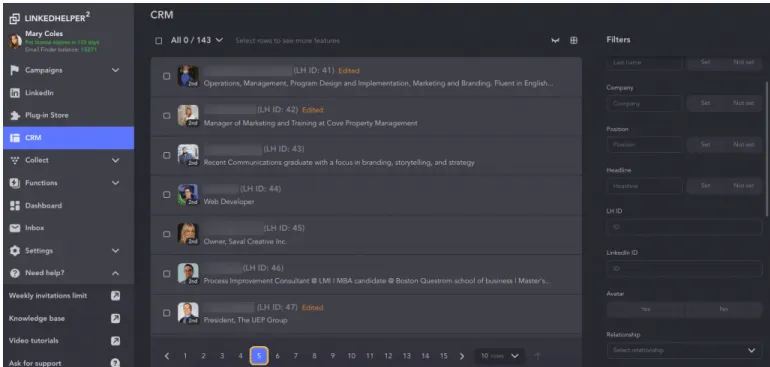Click the LinkedHelper logo icon
Image resolution: width=770 pixels, height=367 pixels.
[x=15, y=19]
